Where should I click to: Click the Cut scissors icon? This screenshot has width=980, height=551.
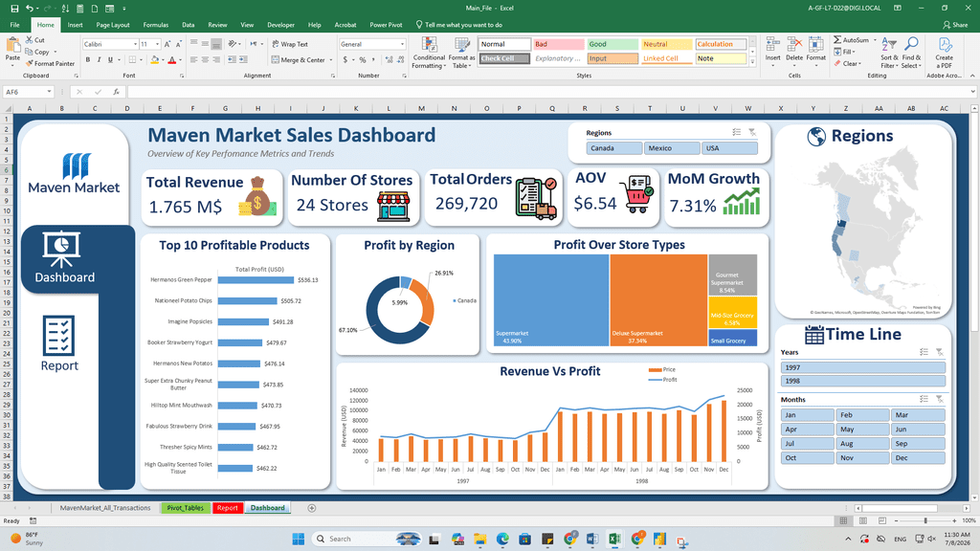[30, 40]
